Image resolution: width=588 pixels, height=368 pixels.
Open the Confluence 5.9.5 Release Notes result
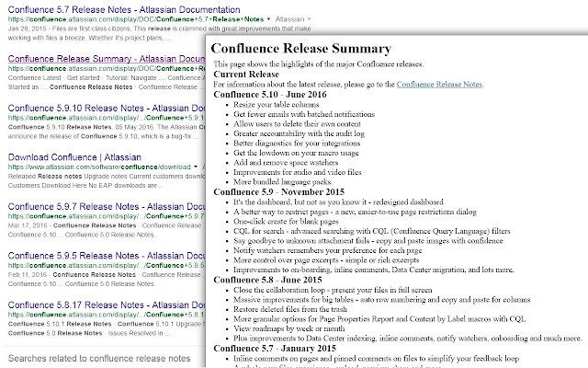pyautogui.click(x=107, y=256)
